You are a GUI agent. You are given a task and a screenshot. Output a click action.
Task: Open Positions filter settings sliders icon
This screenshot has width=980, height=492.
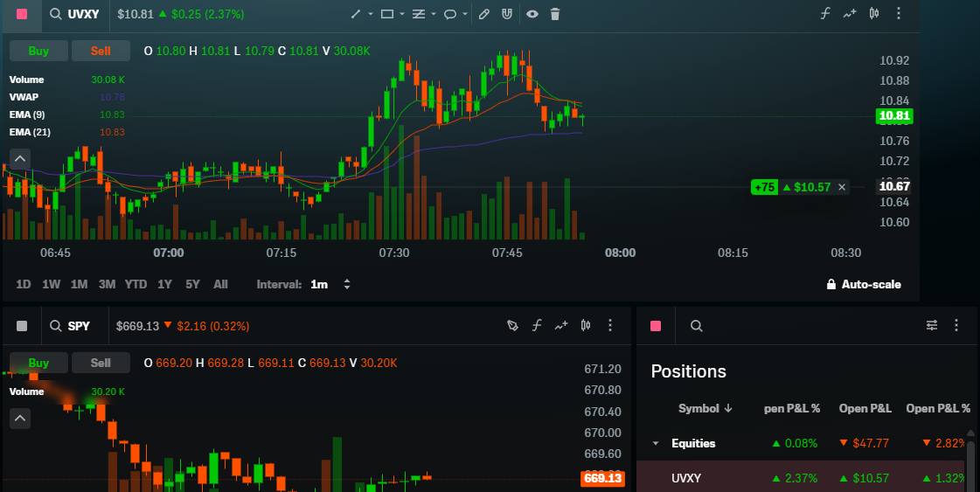click(x=932, y=325)
